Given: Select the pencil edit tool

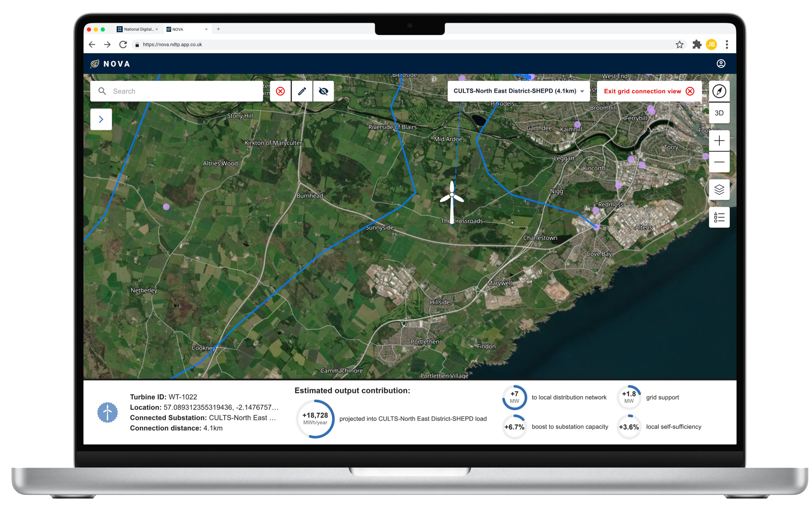Looking at the screenshot, I should 302,91.
